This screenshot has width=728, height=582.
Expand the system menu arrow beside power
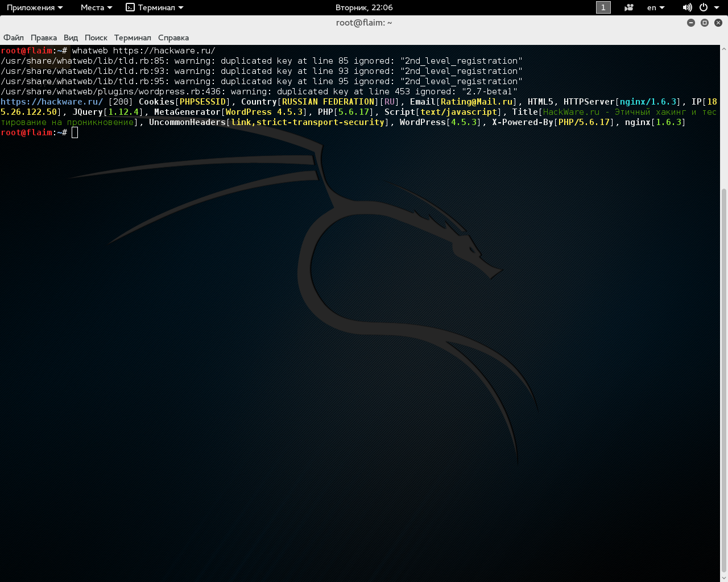tap(715, 7)
